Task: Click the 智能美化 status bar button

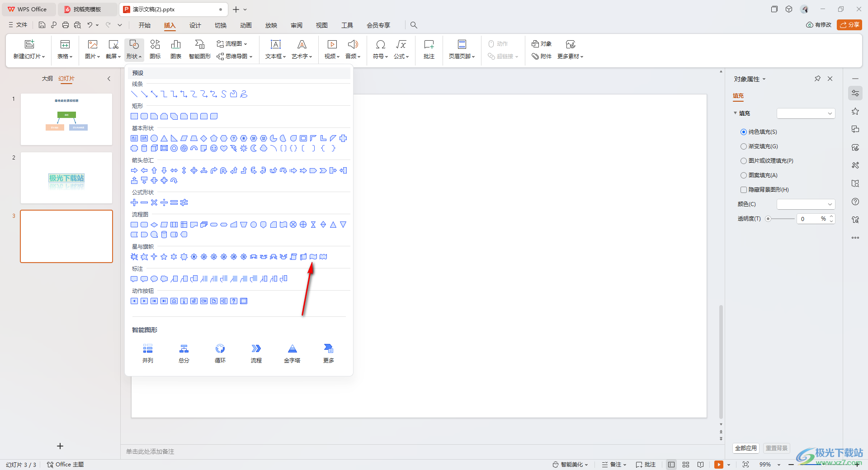Action: pos(571,465)
